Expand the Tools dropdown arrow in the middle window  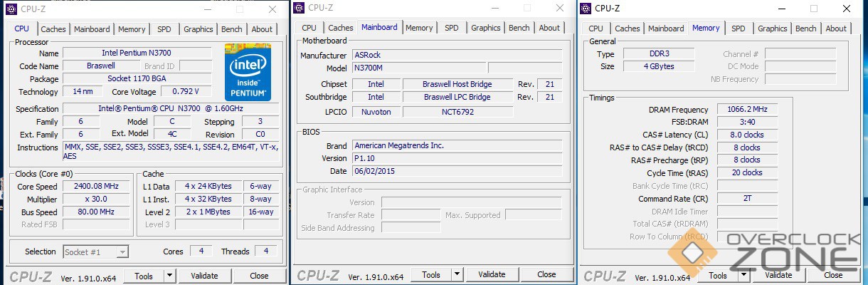pos(457,274)
